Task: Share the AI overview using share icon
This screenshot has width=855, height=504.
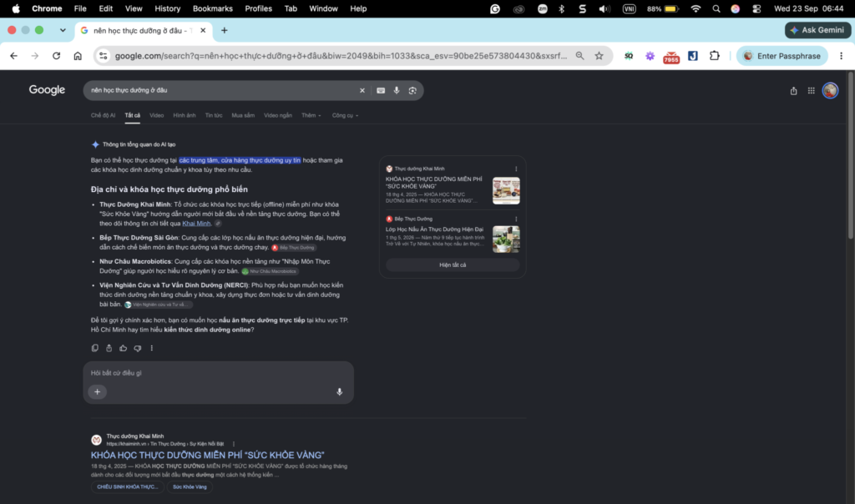Action: click(x=109, y=348)
